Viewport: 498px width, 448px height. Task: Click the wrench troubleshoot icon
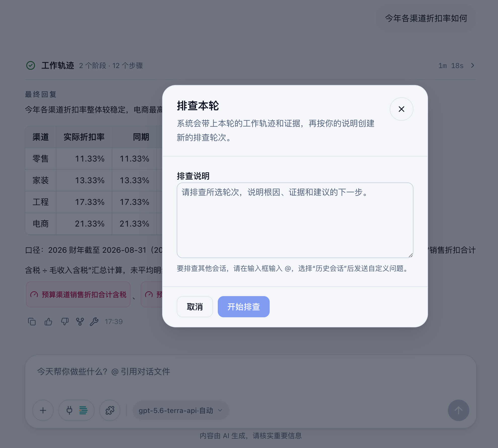(94, 322)
